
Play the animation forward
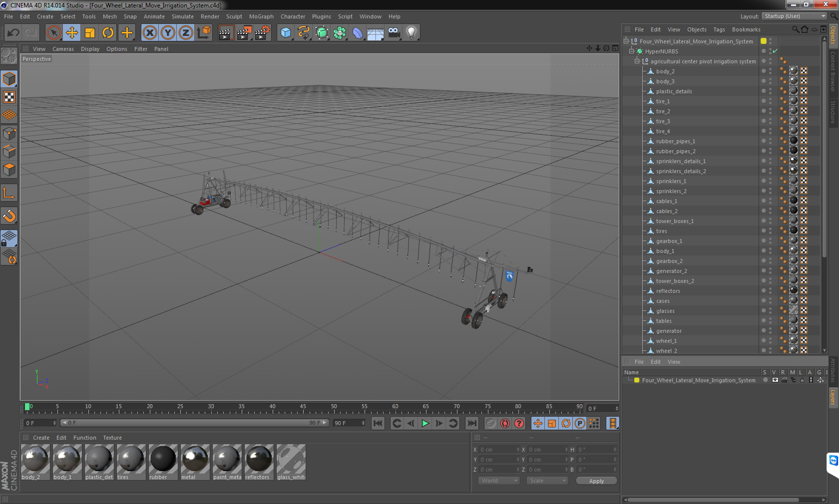[x=425, y=423]
